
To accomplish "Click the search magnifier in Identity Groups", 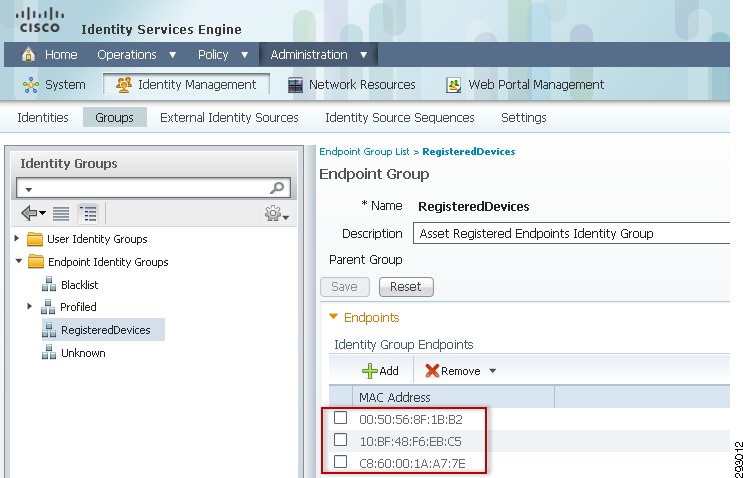I will (x=277, y=188).
